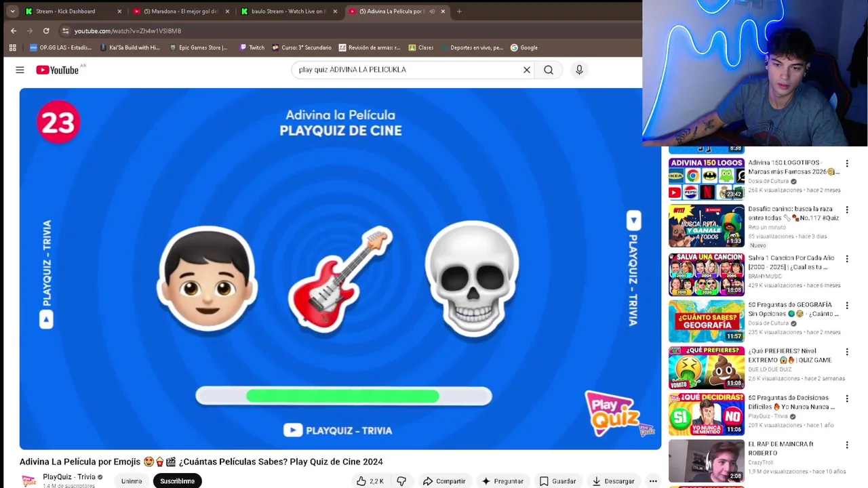Image resolution: width=868 pixels, height=488 pixels.
Task: Open options menu for ¿Qué Prefieres? video
Action: click(x=846, y=352)
